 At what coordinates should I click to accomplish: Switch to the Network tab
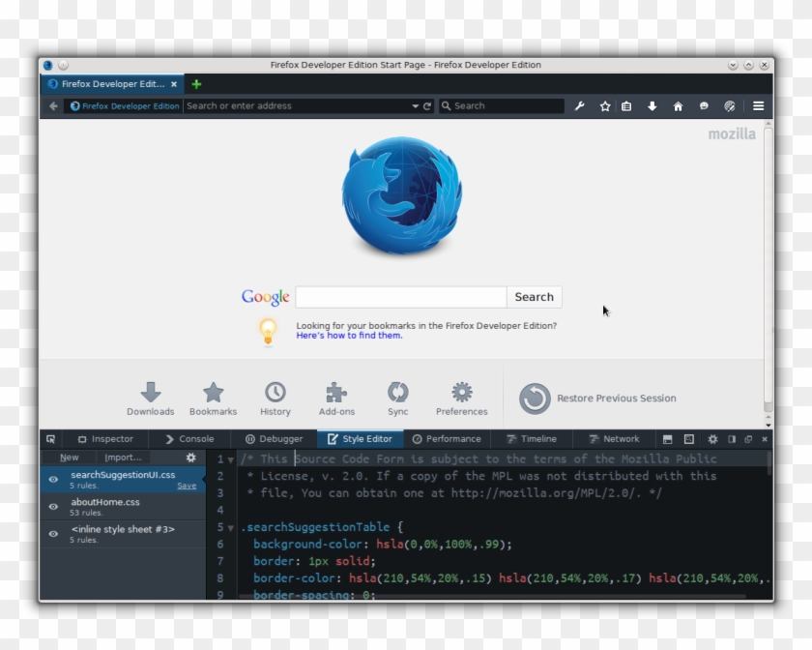click(614, 439)
